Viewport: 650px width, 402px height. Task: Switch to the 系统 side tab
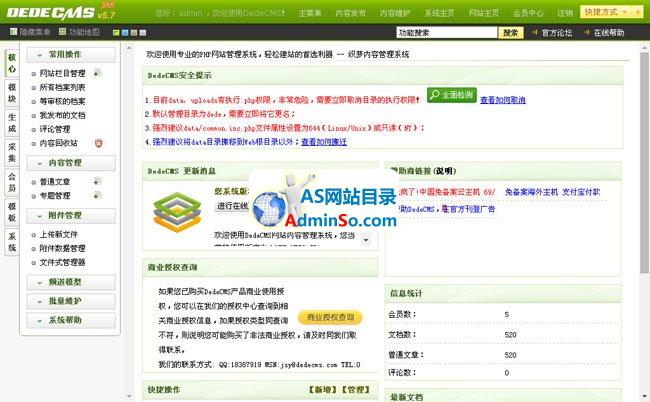(12, 242)
